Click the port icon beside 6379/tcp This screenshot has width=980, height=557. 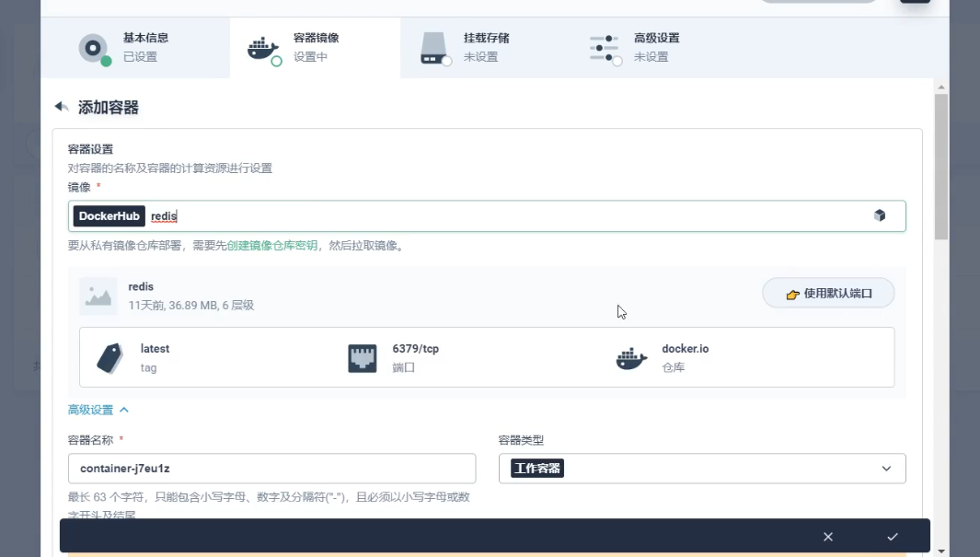point(362,358)
